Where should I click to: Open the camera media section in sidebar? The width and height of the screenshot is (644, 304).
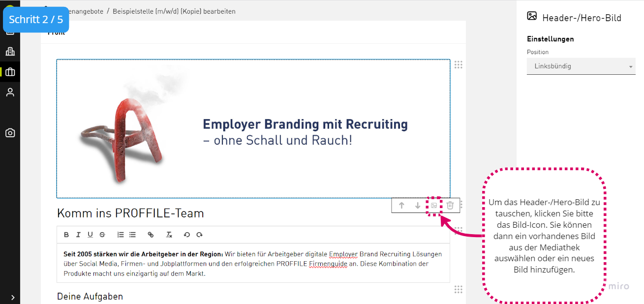click(10, 133)
